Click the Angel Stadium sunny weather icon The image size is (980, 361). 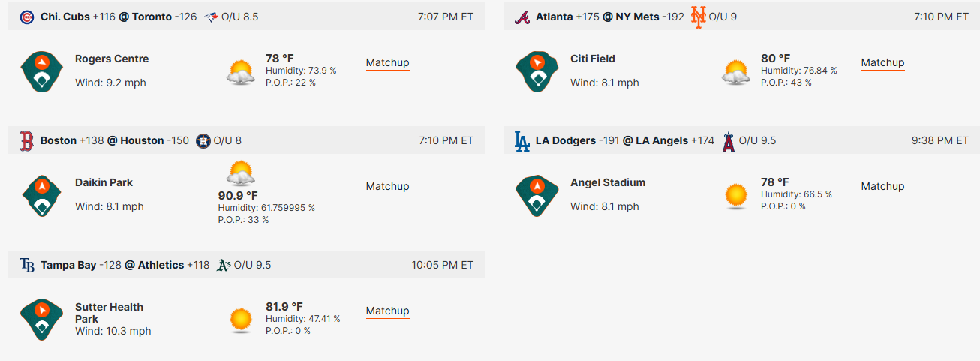[736, 195]
